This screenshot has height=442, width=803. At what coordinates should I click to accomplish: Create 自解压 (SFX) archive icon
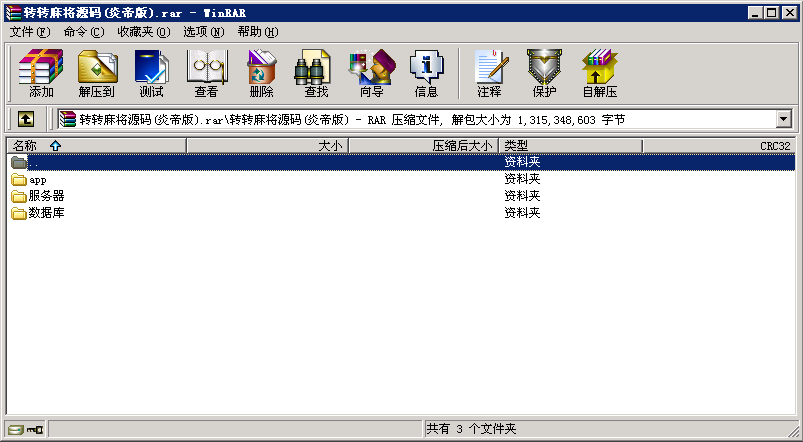coord(599,72)
